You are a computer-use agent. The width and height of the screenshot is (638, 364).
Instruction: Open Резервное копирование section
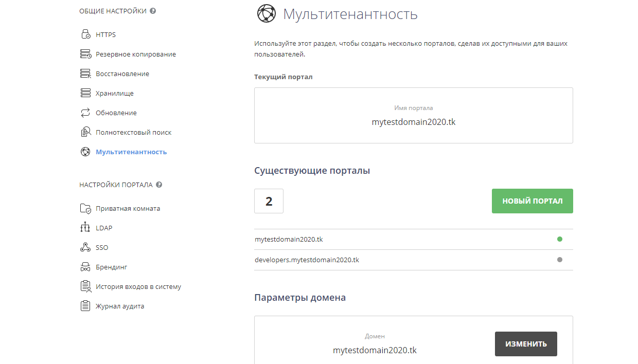tap(136, 54)
